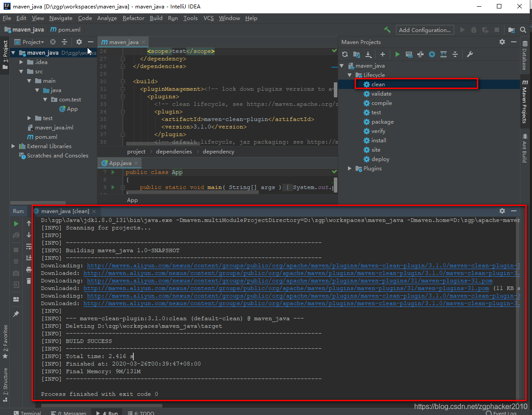Open Run panel gear settings

click(x=502, y=211)
